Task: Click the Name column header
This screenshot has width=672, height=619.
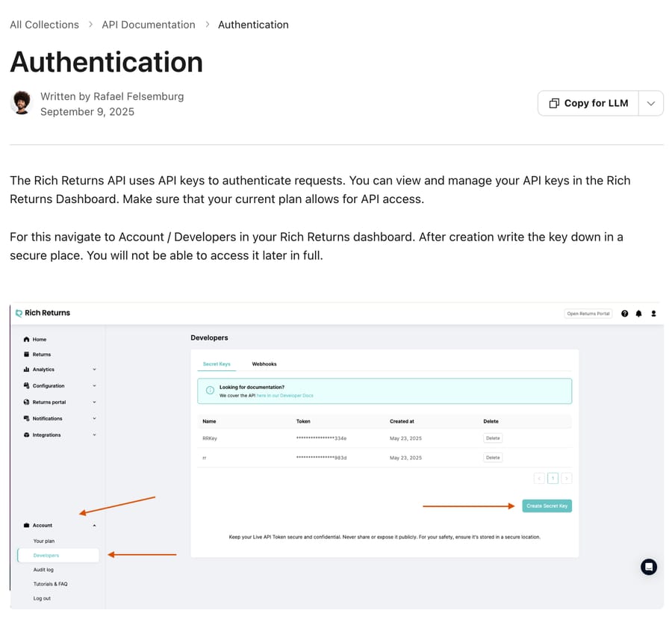Action: pyautogui.click(x=209, y=421)
